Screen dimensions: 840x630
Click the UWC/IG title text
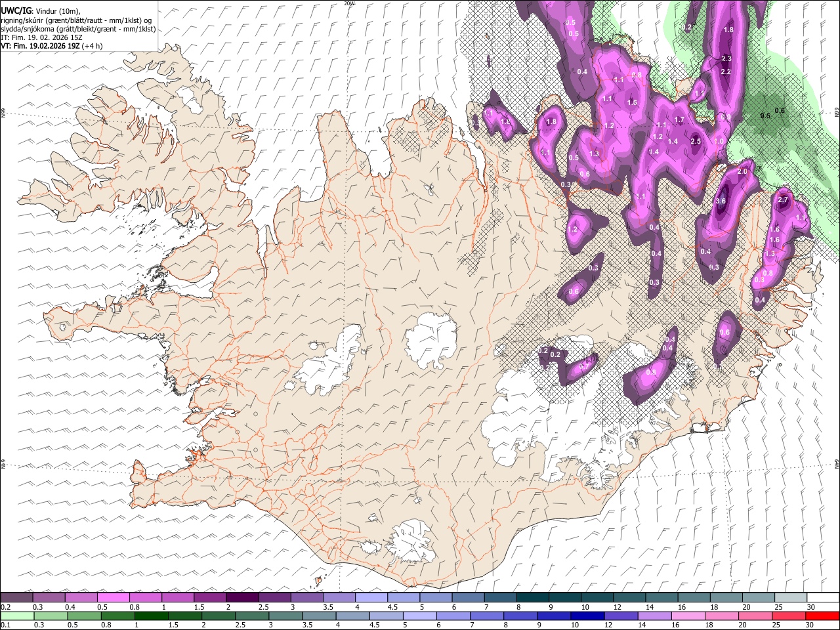tap(16, 10)
